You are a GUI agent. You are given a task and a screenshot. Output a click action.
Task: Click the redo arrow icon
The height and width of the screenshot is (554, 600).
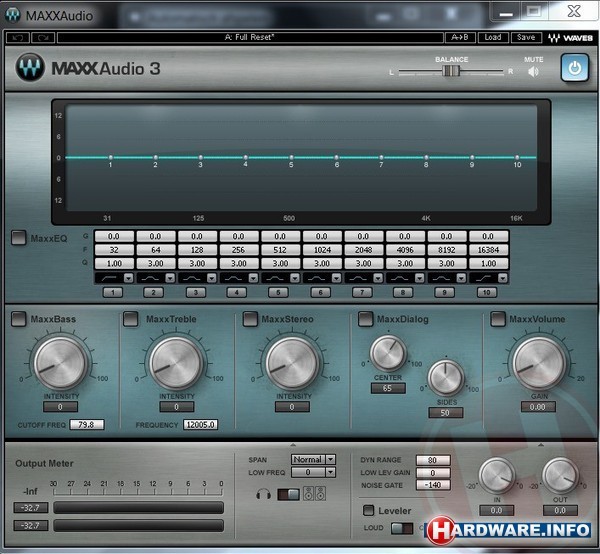(43, 37)
